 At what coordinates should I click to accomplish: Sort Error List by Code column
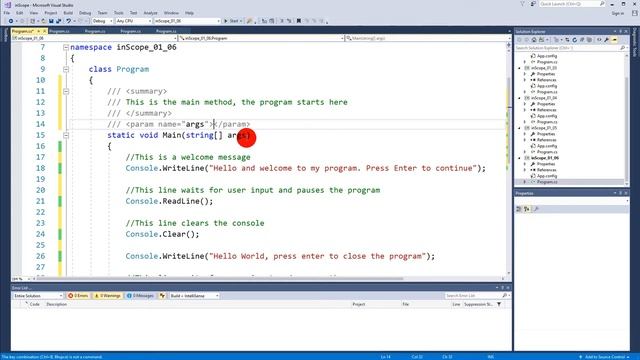point(34,304)
